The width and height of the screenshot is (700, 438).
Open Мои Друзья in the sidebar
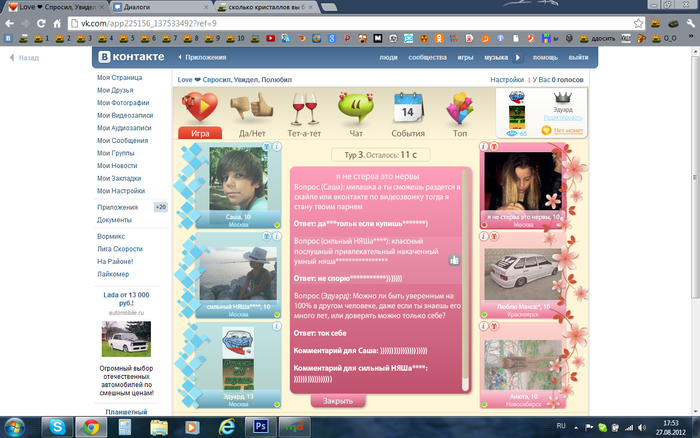point(117,89)
